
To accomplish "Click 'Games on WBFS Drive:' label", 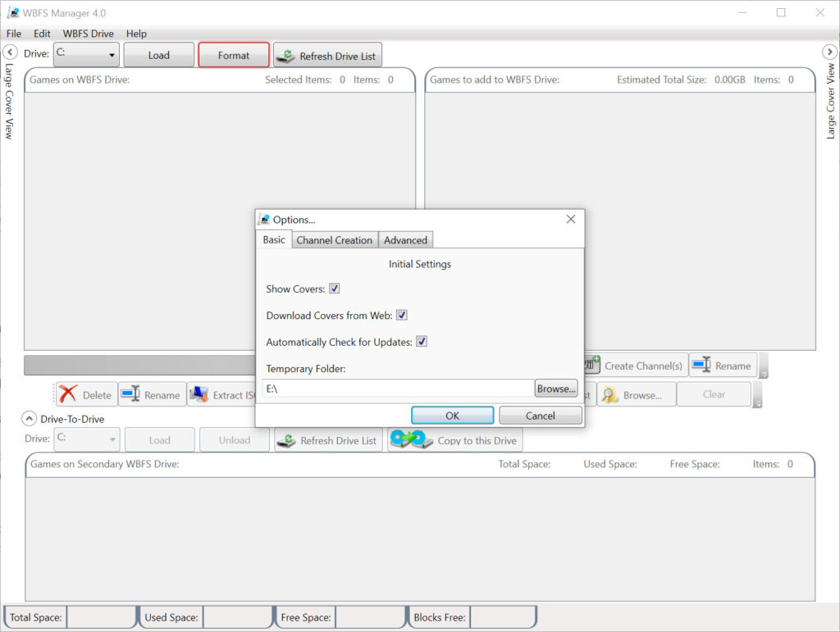I will [80, 80].
